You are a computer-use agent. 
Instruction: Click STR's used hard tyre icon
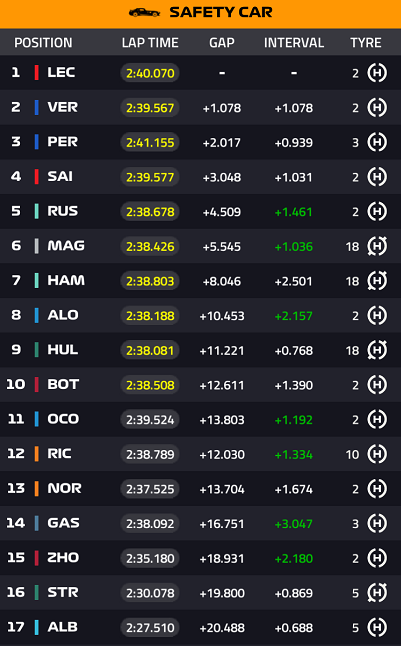pyautogui.click(x=377, y=593)
